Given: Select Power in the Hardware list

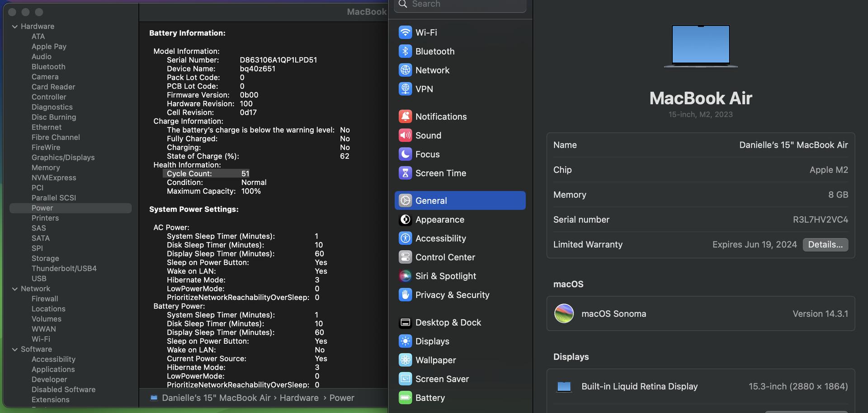Looking at the screenshot, I should [71, 208].
